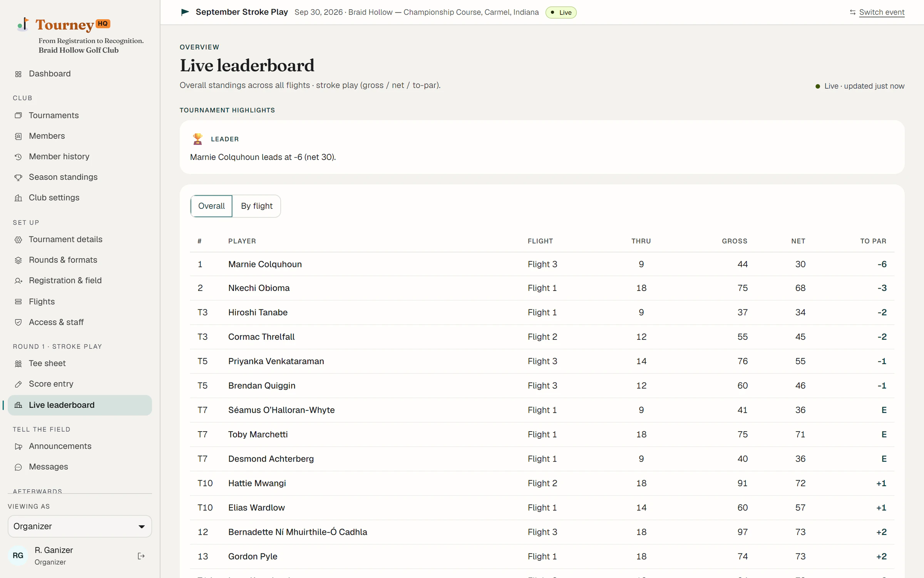Click the Tee sheet group icon

pyautogui.click(x=18, y=363)
